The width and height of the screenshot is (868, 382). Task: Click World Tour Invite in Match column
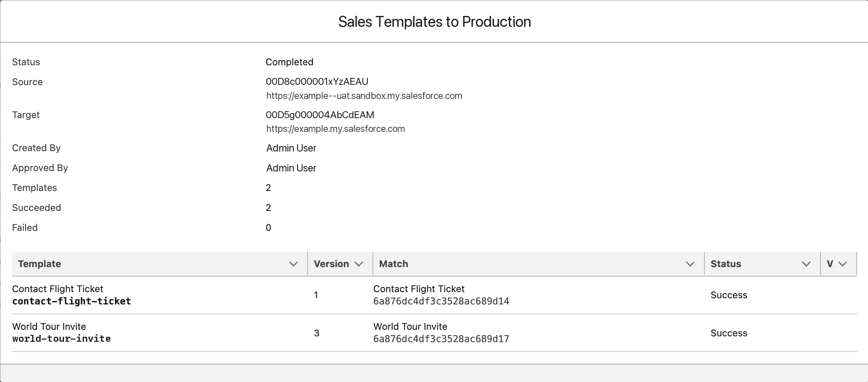[x=410, y=327]
